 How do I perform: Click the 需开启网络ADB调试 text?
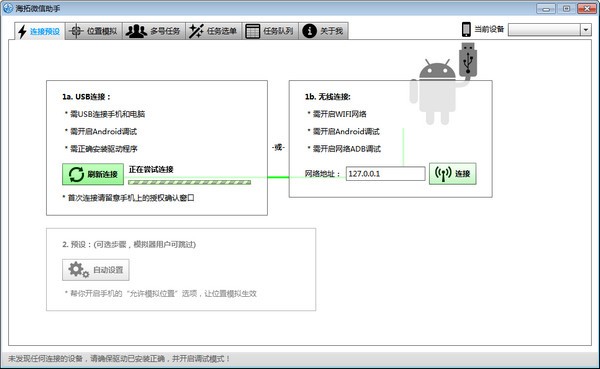click(x=347, y=149)
